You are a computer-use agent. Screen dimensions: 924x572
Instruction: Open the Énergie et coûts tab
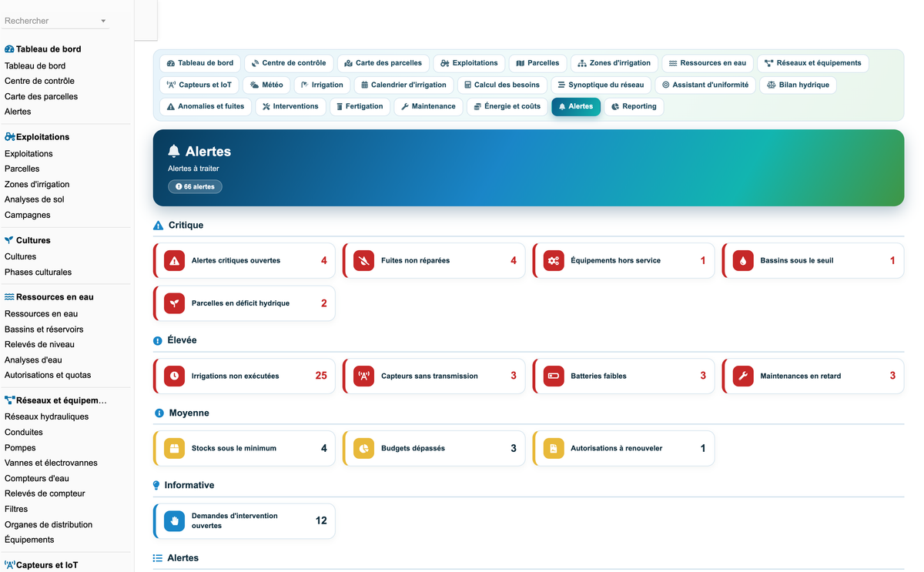(507, 106)
